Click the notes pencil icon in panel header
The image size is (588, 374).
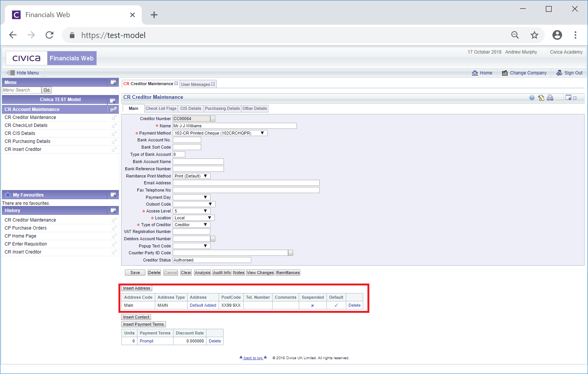(x=541, y=98)
